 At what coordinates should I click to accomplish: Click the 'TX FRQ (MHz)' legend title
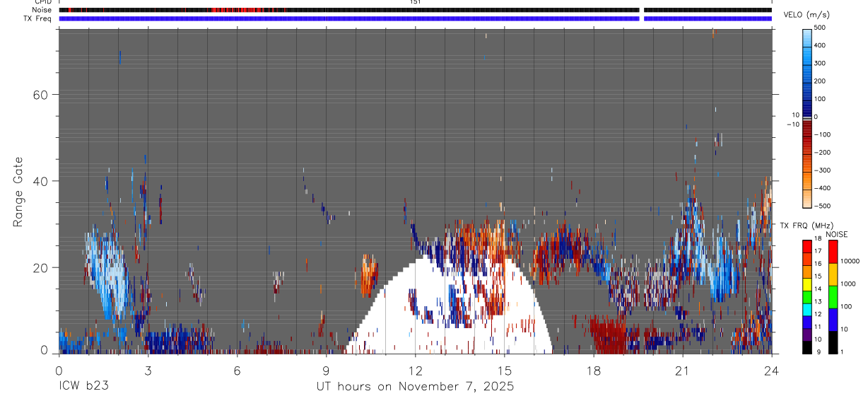(x=806, y=226)
